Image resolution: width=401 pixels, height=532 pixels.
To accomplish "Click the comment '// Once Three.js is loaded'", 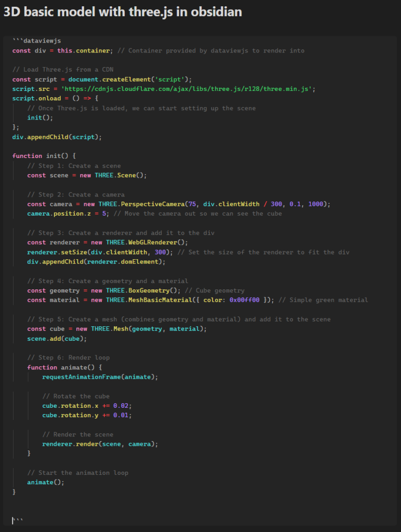I will (141, 108).
